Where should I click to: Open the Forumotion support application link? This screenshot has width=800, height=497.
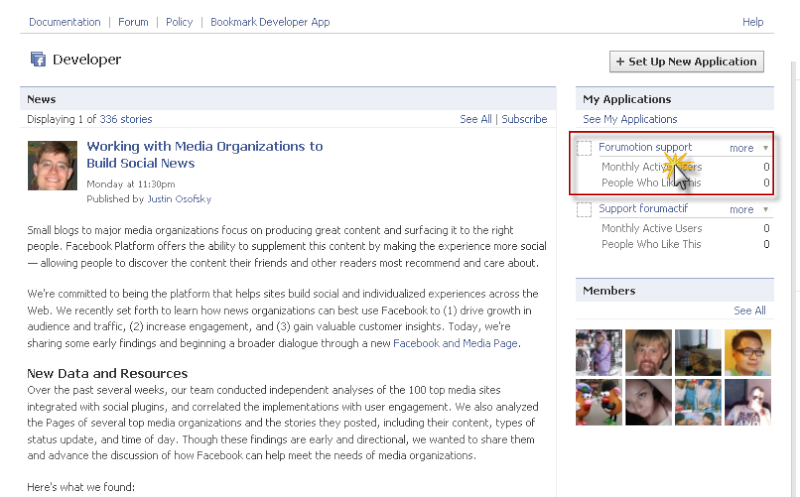click(x=645, y=147)
